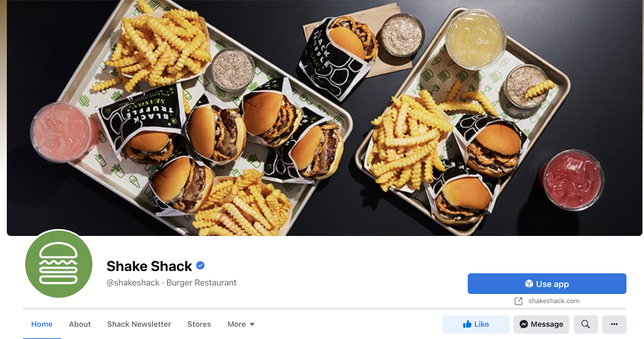Visit the shakeshack.com website link
This screenshot has height=339, width=644.
[554, 301]
